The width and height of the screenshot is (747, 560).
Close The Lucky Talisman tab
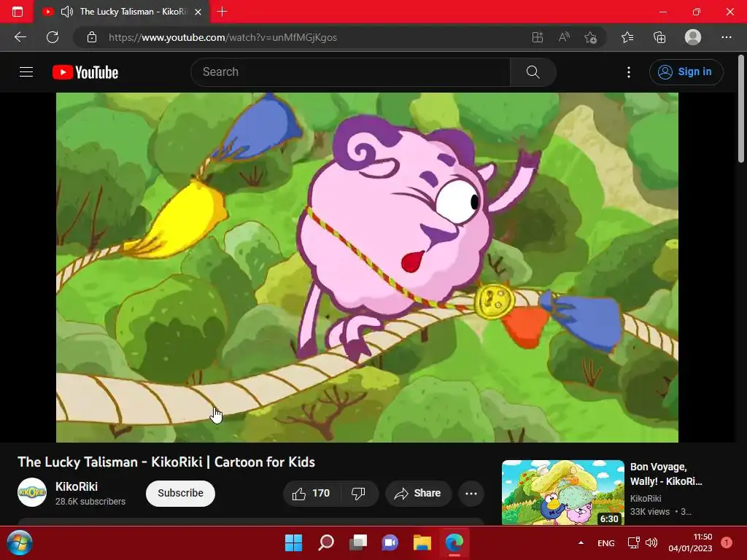(x=198, y=12)
